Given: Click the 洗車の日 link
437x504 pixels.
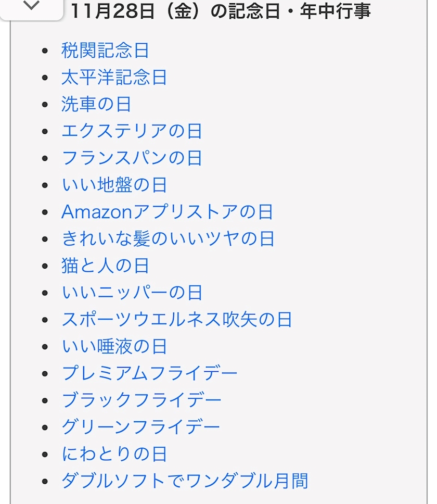Looking at the screenshot, I should pyautogui.click(x=96, y=104).
